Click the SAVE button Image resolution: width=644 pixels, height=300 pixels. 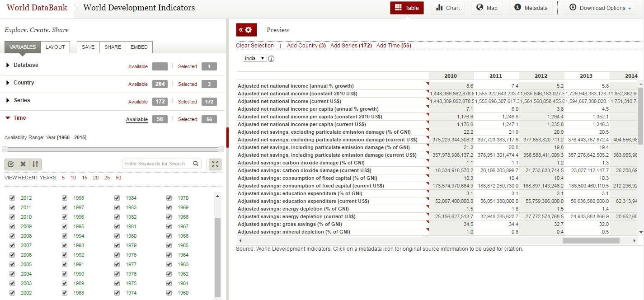(88, 47)
